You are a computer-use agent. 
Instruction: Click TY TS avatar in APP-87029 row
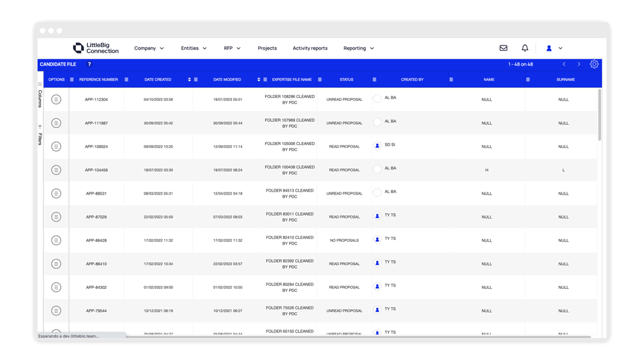coord(377,216)
